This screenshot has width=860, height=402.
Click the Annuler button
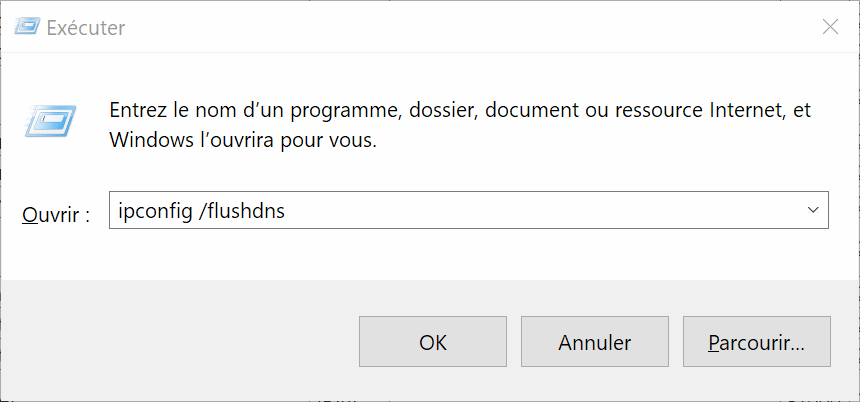click(x=595, y=341)
